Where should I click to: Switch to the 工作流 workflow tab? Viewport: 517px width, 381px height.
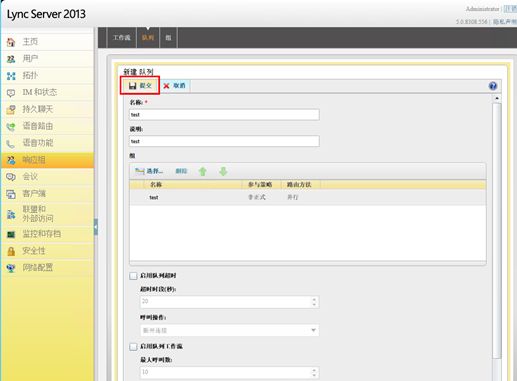pos(121,38)
